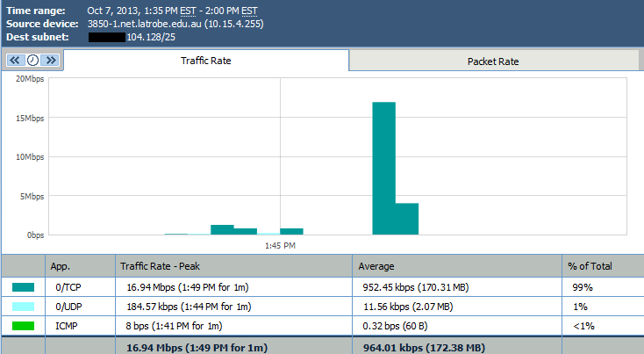Click the next time range double-arrow button
Viewport: 644px width, 354px height.
click(x=50, y=61)
